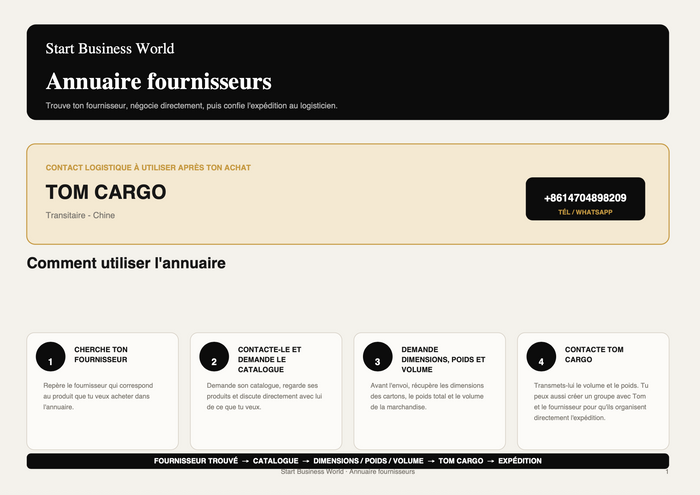Click 'DIMENSIONS / POIDS / VOLUME' in flow bar
The width and height of the screenshot is (700, 495).
[x=368, y=461]
